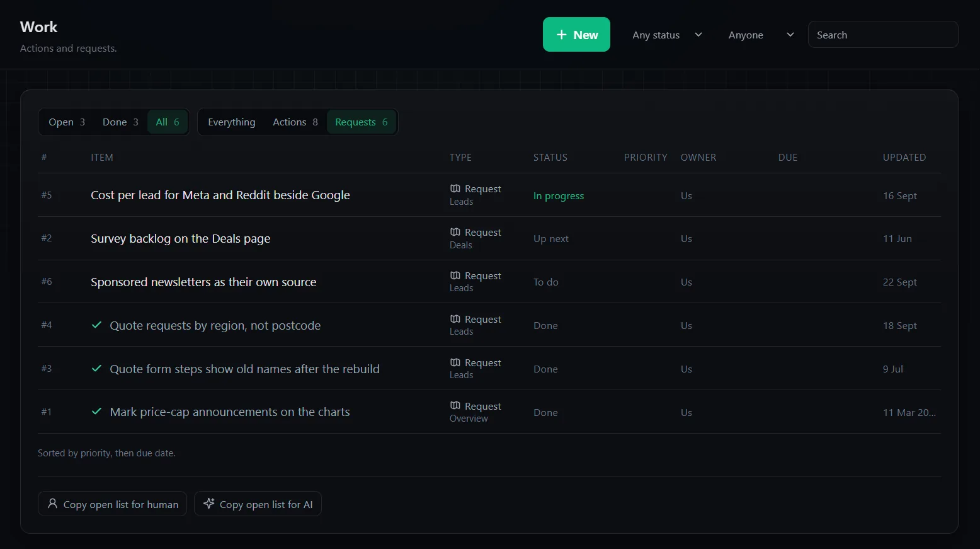This screenshot has width=980, height=549.
Task: Click the OWNER column header
Action: coord(698,158)
